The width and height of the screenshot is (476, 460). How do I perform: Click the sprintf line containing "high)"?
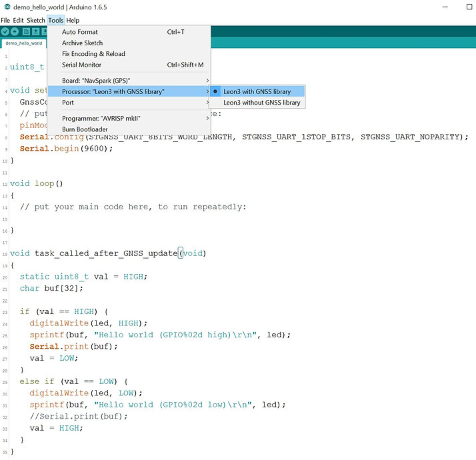click(x=160, y=335)
